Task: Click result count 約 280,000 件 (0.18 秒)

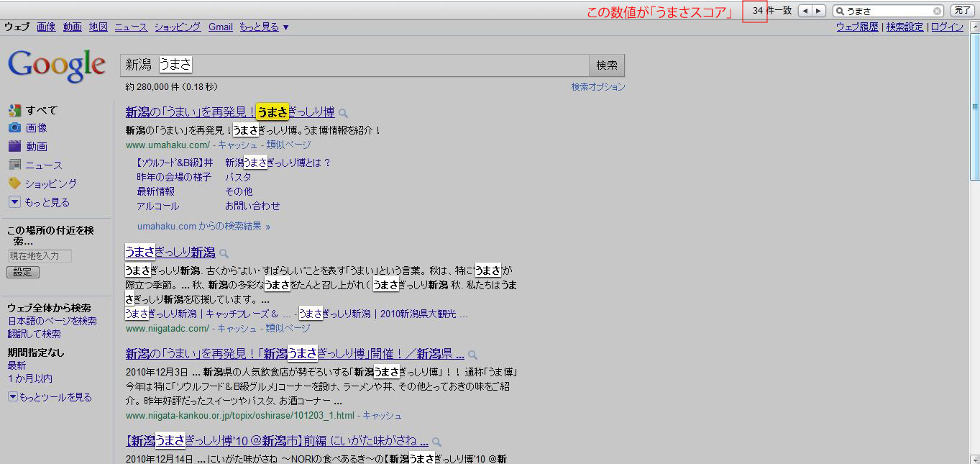Action: 171,86
